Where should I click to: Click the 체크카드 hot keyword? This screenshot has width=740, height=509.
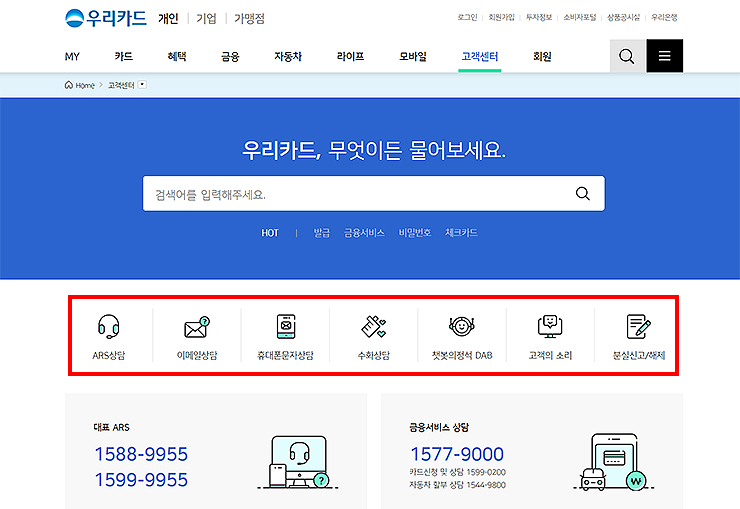pos(461,233)
